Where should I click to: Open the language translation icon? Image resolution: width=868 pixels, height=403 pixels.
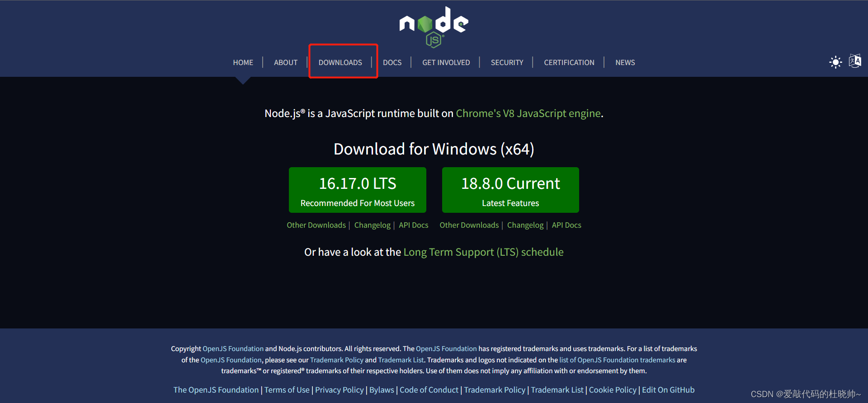(x=855, y=61)
